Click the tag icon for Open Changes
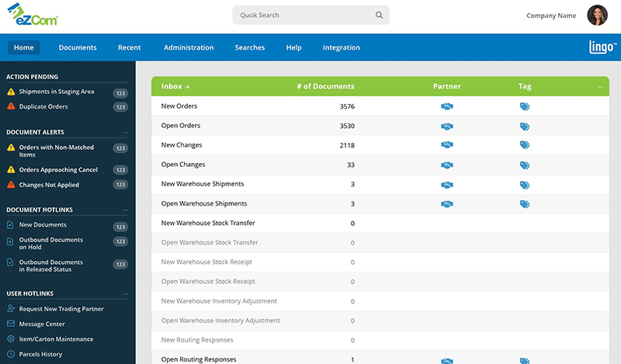The image size is (621, 364). 525,165
